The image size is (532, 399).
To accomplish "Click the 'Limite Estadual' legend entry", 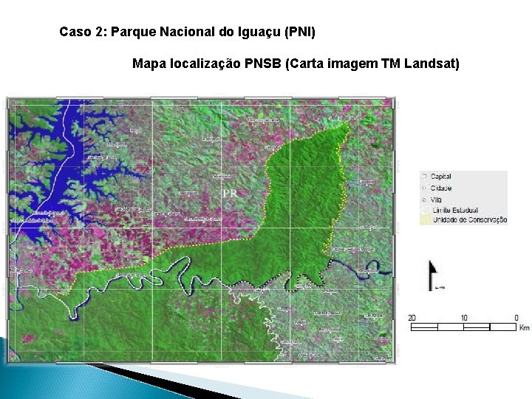I will (455, 211).
